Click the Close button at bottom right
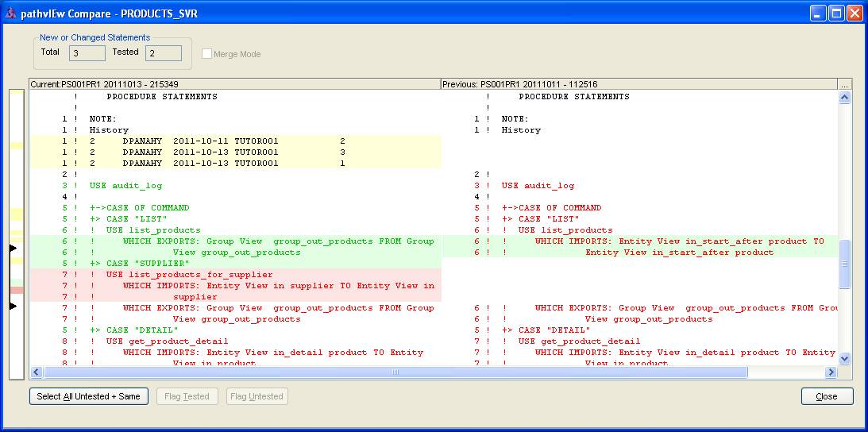The height and width of the screenshot is (432, 868). 827,396
